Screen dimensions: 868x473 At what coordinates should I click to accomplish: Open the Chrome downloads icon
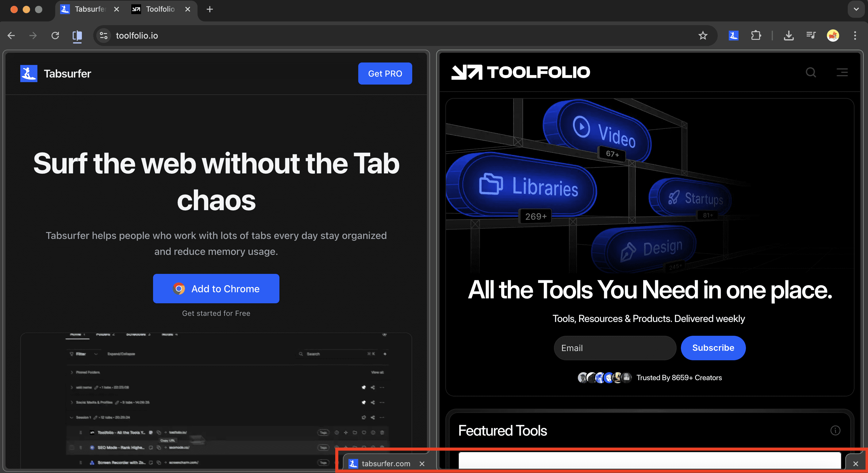coord(789,35)
